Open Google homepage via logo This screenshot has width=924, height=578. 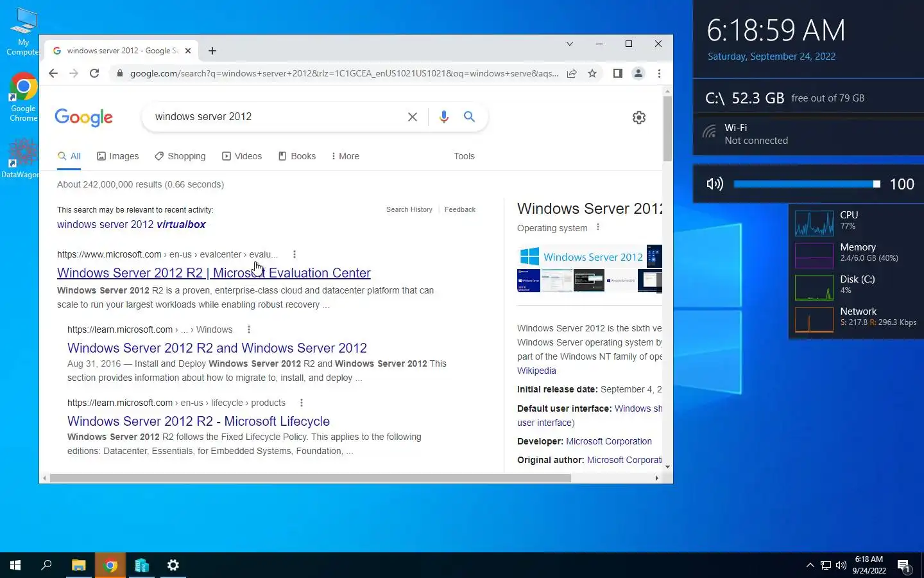[84, 117]
